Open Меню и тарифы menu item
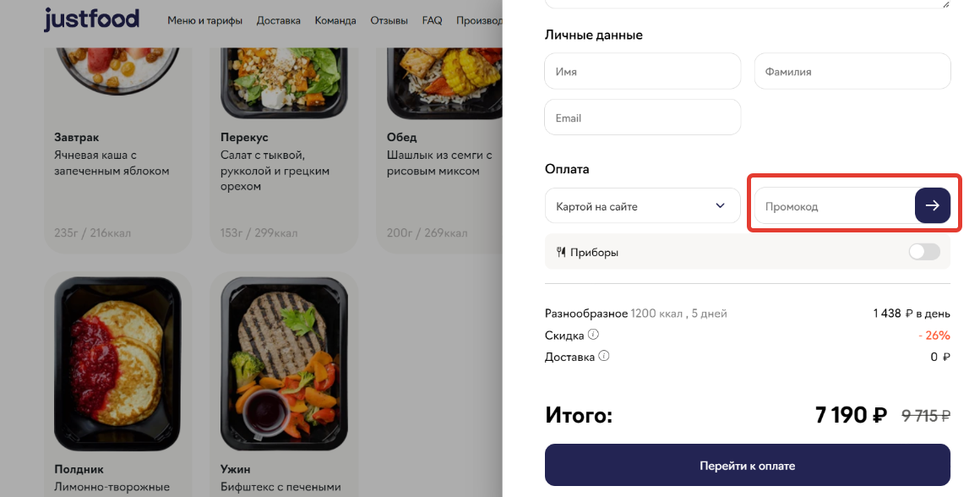Screen dimensions: 980x497 [204, 20]
